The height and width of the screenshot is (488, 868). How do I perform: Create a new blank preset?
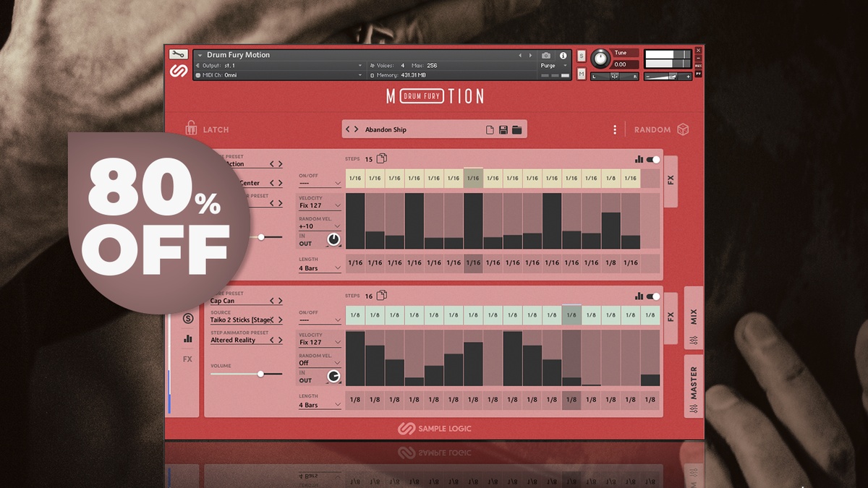click(490, 130)
